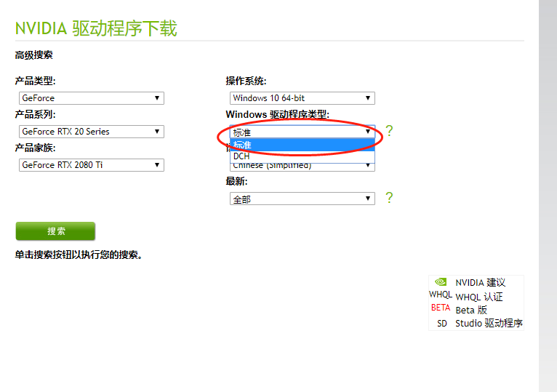The image size is (557, 392).
Task: Open the 产品家族 RTX 2080 Ti dropdown
Action: 92,165
